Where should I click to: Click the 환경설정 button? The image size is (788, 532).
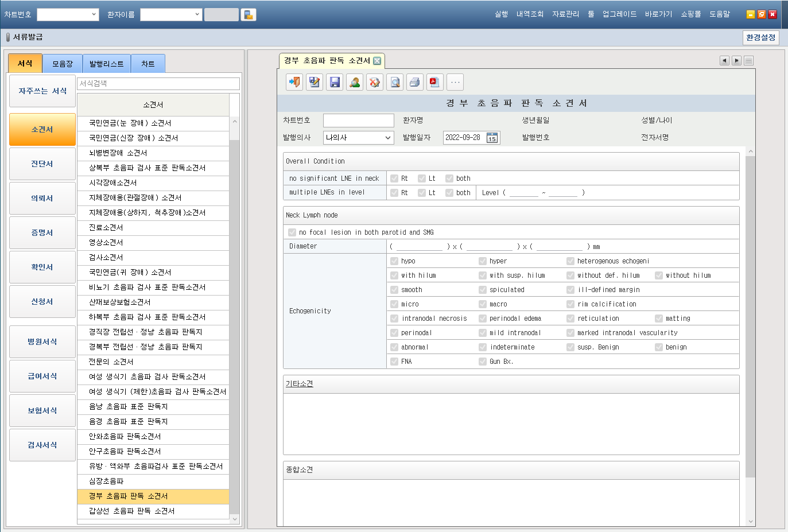click(x=760, y=37)
